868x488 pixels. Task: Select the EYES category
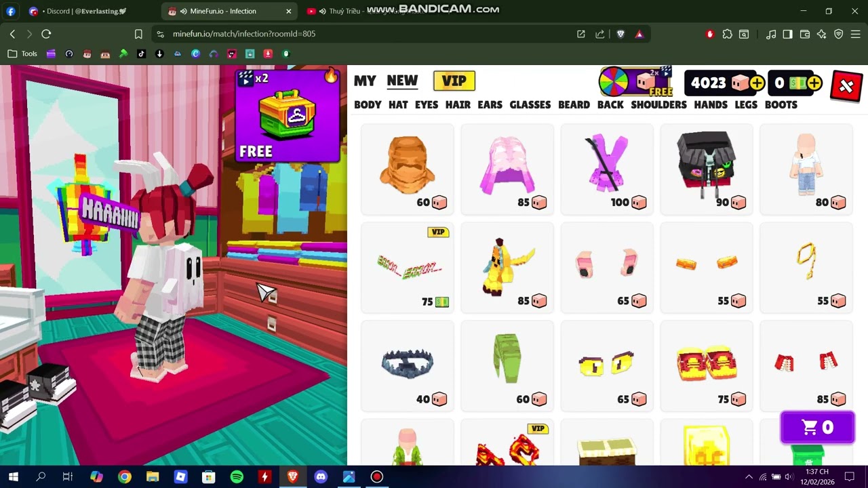coord(427,104)
